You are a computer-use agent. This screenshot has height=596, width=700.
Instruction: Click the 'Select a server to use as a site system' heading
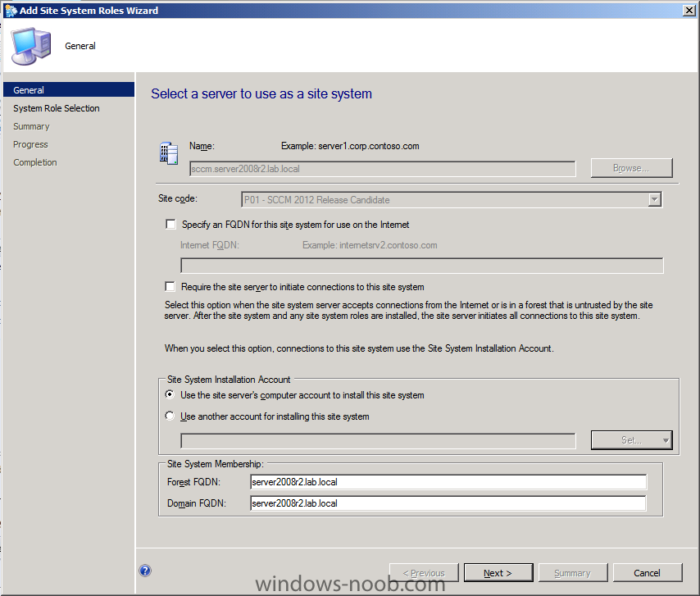[261, 93]
